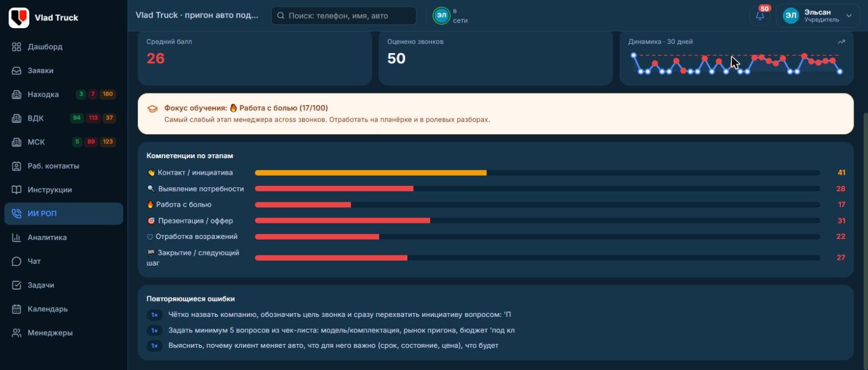Click the Эльсан profile avatar
The image size is (868, 370).
tap(790, 16)
